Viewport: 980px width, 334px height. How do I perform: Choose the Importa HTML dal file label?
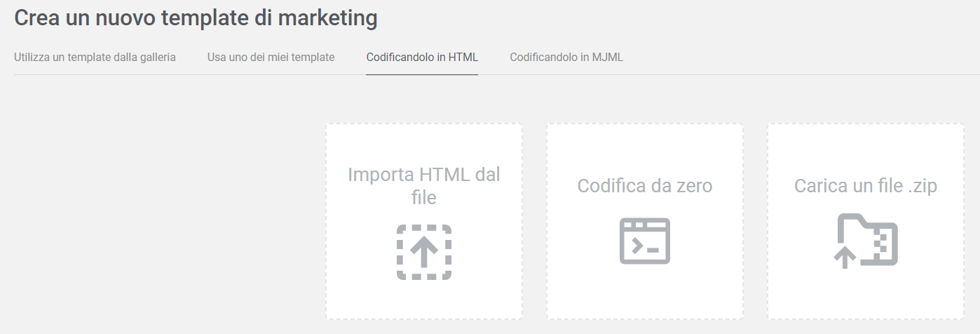click(x=424, y=186)
